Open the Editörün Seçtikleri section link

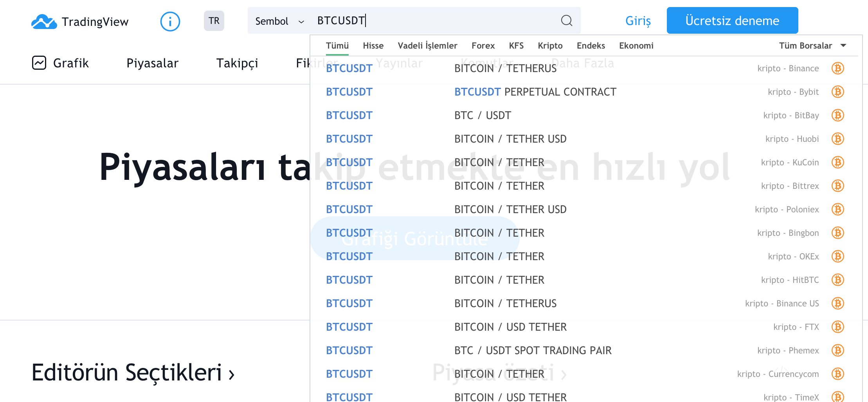pos(133,373)
